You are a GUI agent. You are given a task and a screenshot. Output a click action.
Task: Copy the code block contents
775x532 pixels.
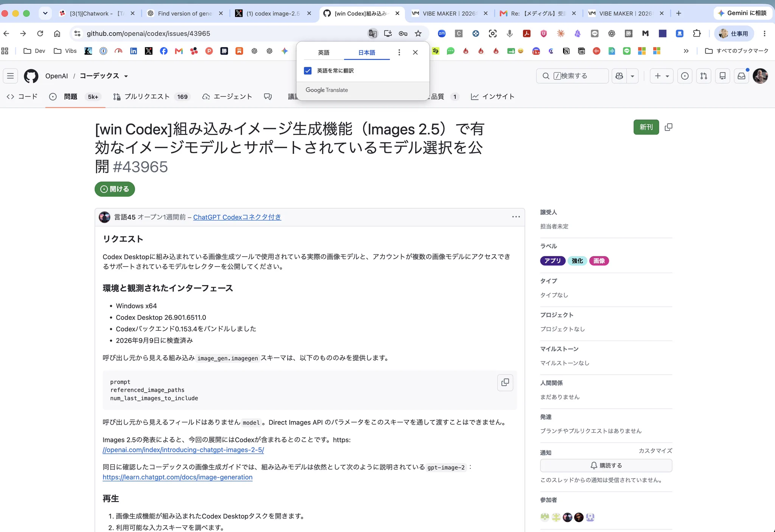[x=505, y=383]
